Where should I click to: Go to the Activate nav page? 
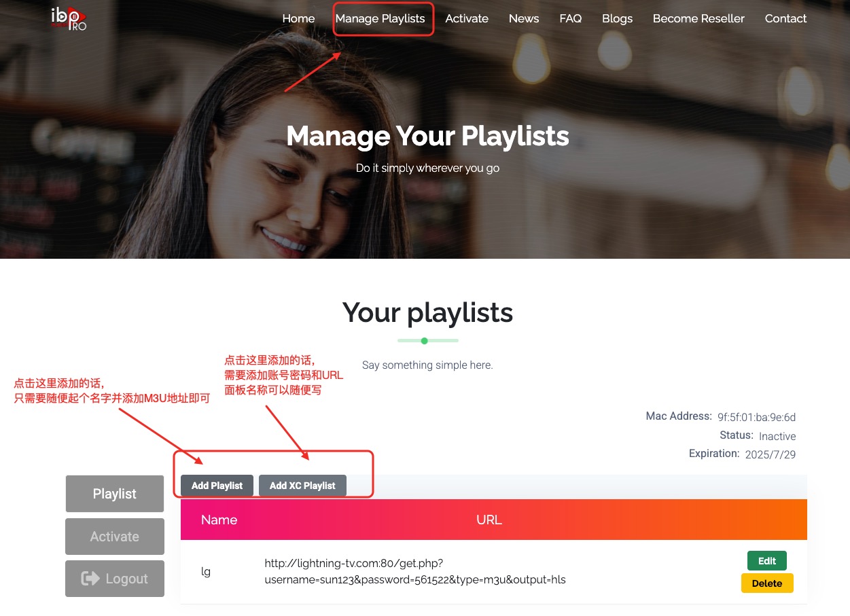[x=467, y=18]
